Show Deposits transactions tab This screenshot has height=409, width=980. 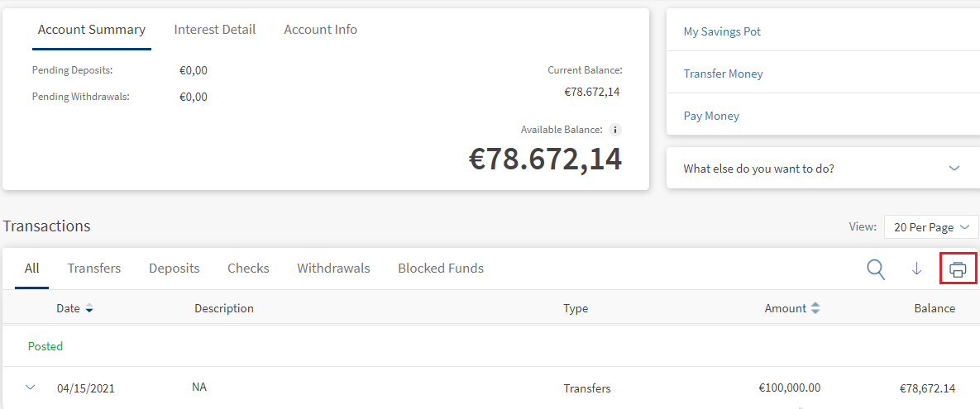[174, 269]
